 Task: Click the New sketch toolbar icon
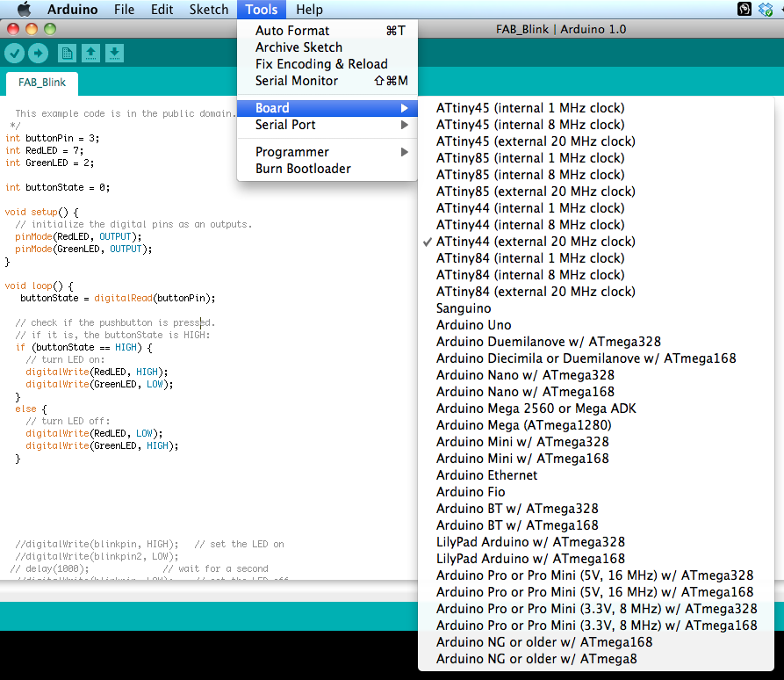click(x=67, y=53)
